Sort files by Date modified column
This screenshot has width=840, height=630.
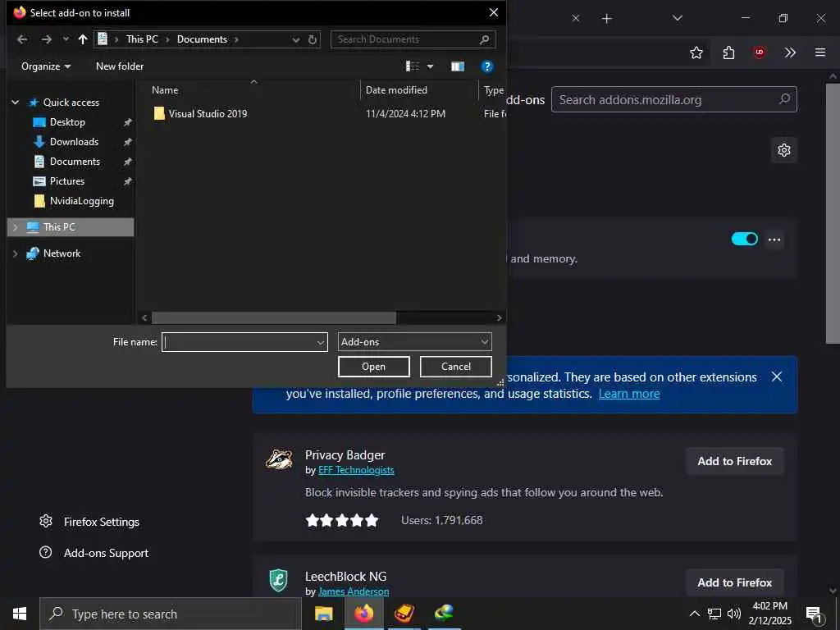[396, 90]
